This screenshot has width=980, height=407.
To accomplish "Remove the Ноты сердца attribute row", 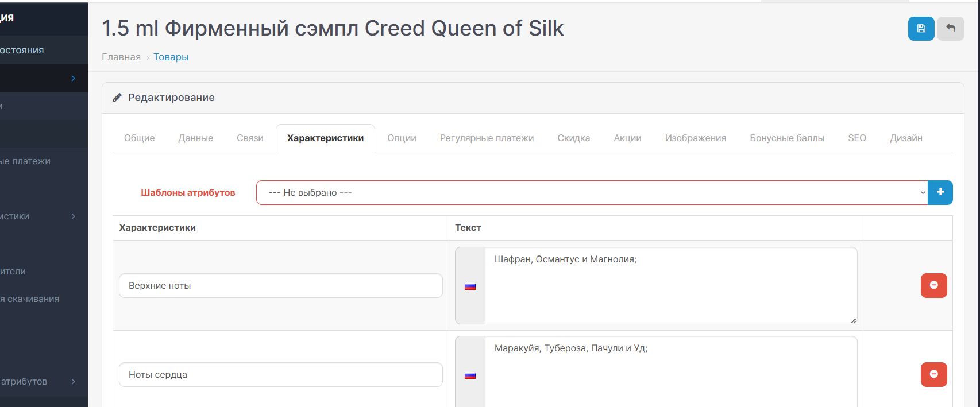I will click(x=934, y=374).
